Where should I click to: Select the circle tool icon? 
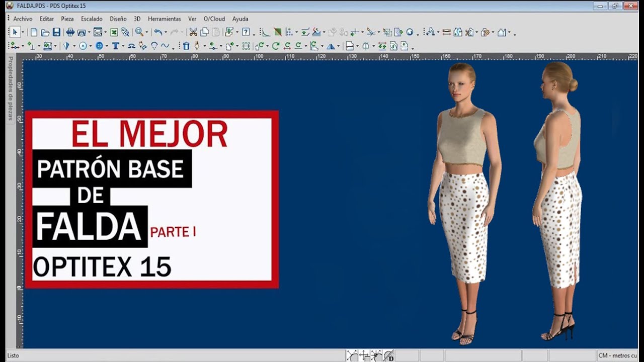[83, 46]
